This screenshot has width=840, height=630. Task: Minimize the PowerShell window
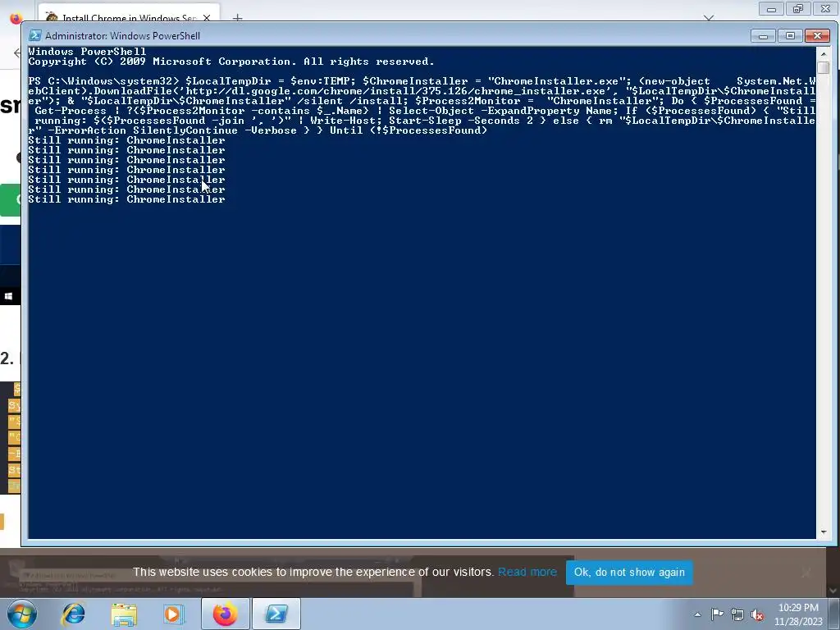pyautogui.click(x=764, y=36)
